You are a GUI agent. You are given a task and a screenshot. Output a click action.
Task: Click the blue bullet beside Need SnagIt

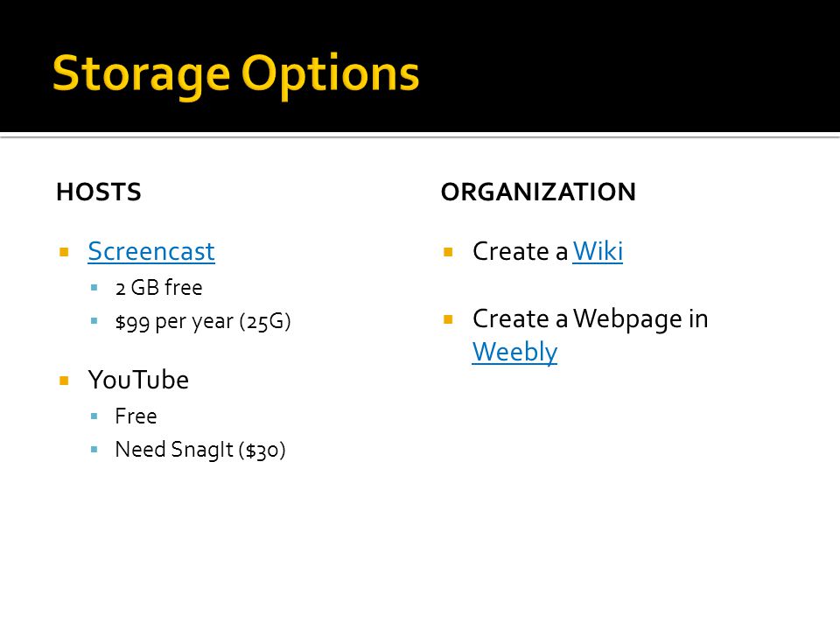pos(94,450)
